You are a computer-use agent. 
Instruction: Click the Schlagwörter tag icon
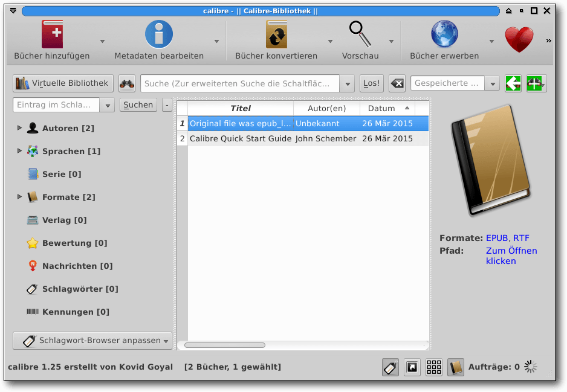pyautogui.click(x=32, y=289)
